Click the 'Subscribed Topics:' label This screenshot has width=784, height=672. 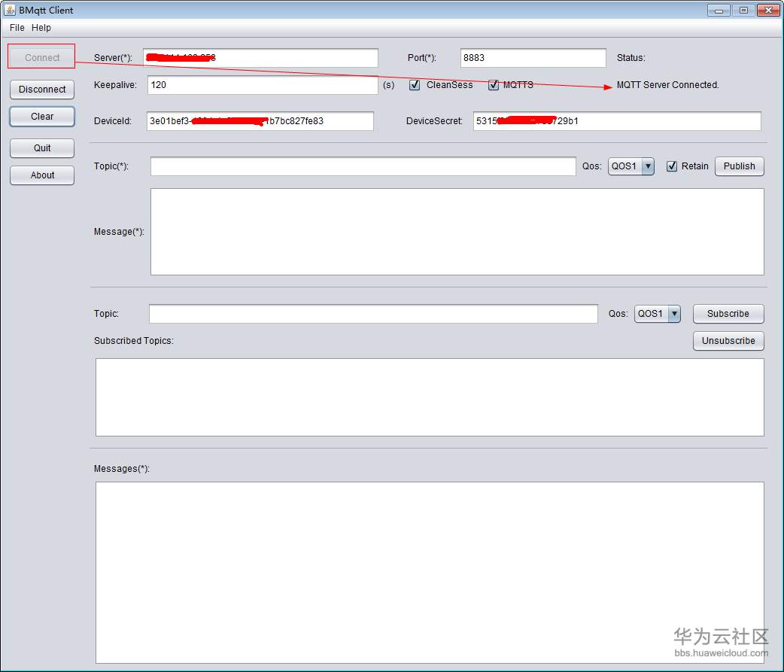pyautogui.click(x=133, y=340)
